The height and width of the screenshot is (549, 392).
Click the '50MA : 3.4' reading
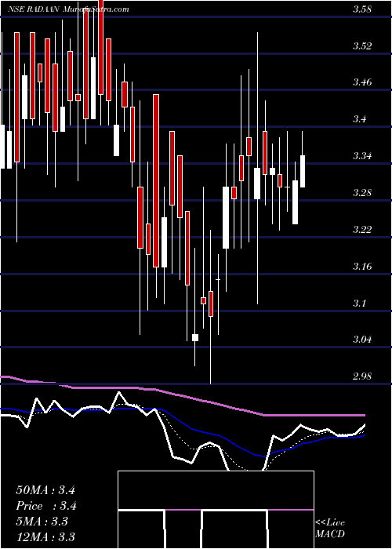point(45,490)
